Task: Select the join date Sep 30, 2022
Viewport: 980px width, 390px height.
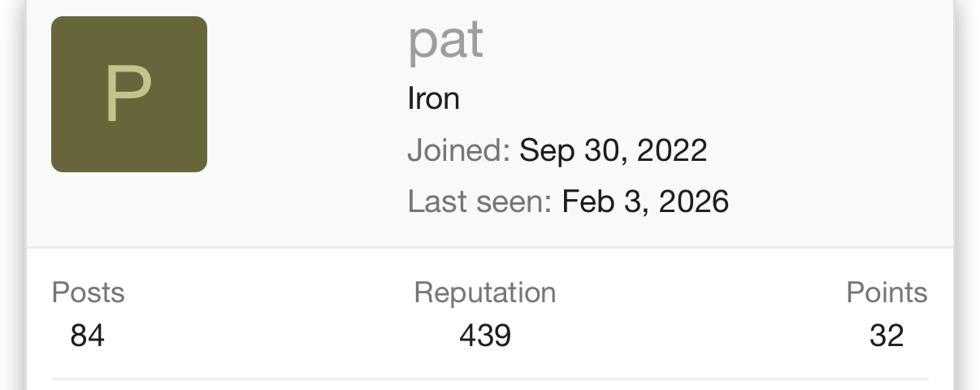Action: [x=613, y=150]
